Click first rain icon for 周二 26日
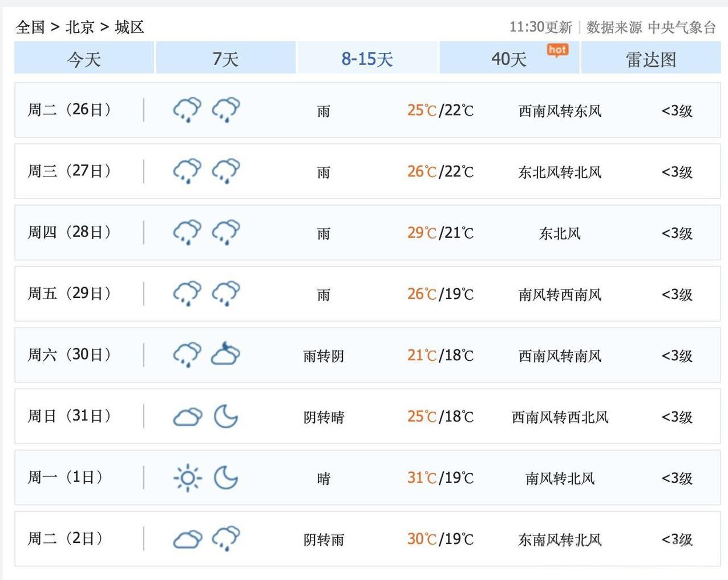Image resolution: width=728 pixels, height=580 pixels. [187, 110]
